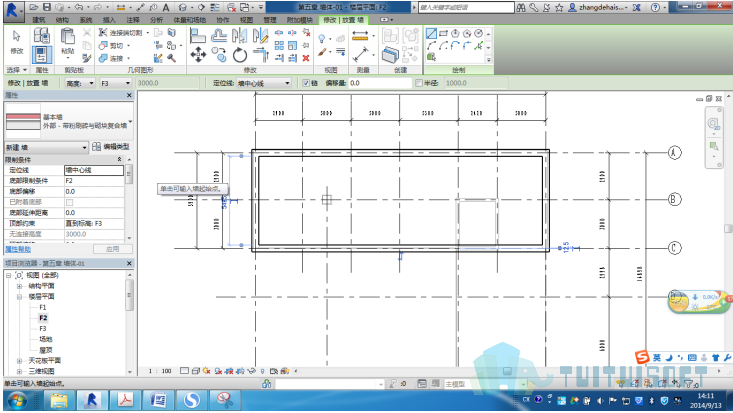Click the Demolish hammer icon

[x=172, y=58]
